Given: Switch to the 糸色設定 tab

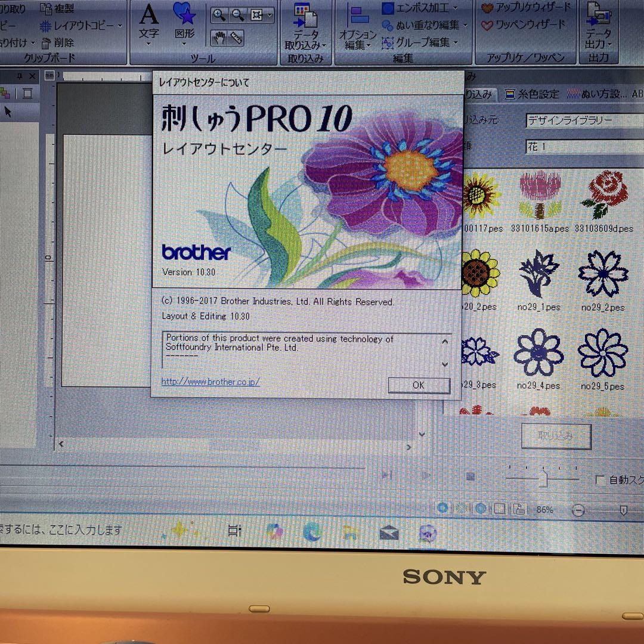Looking at the screenshot, I should [x=532, y=94].
